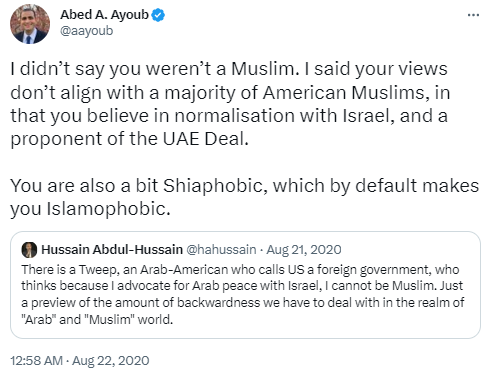The image size is (492, 368).
Task: Open Abed A. Ayoub's profile picture
Action: tap(30, 24)
